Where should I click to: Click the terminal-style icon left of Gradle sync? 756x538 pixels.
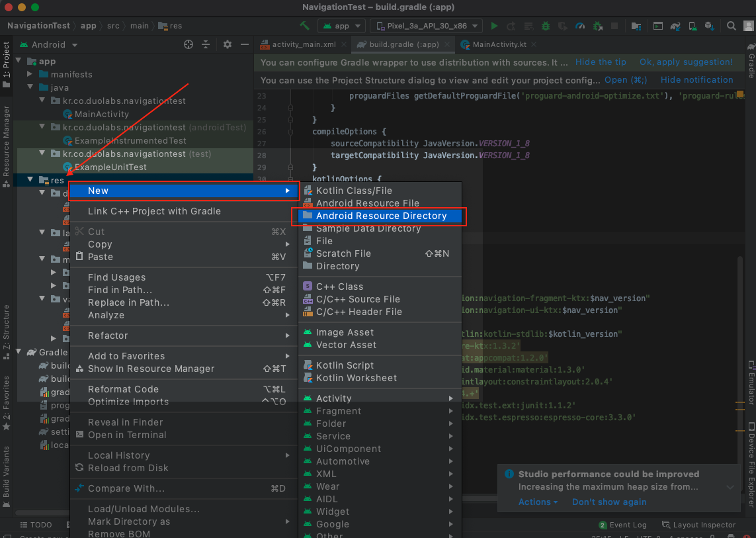click(x=657, y=26)
